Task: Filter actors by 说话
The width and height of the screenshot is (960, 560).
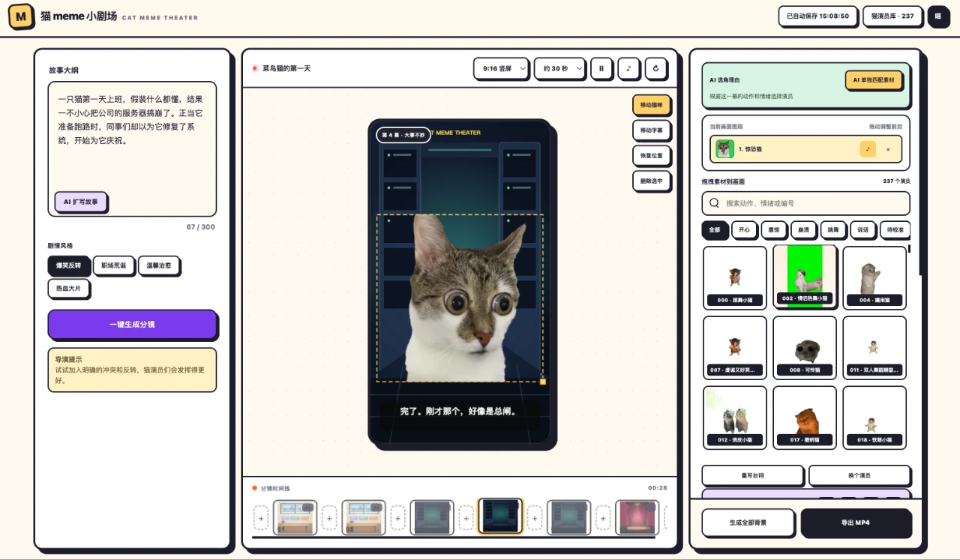Action: pos(862,229)
